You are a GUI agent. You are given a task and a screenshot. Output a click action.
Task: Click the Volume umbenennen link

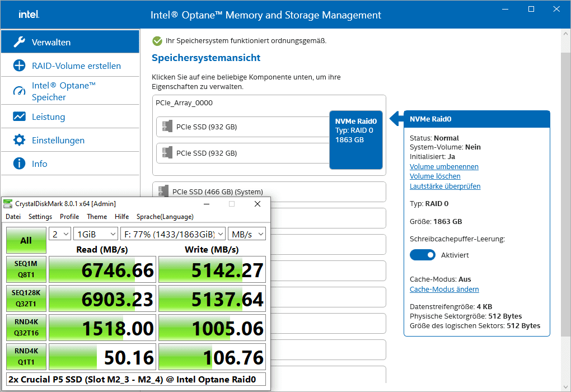(x=444, y=166)
